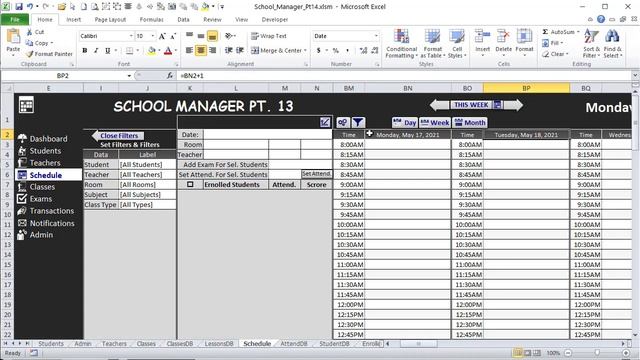
Task: Switch to the Page Layout tab
Action: tap(110, 20)
